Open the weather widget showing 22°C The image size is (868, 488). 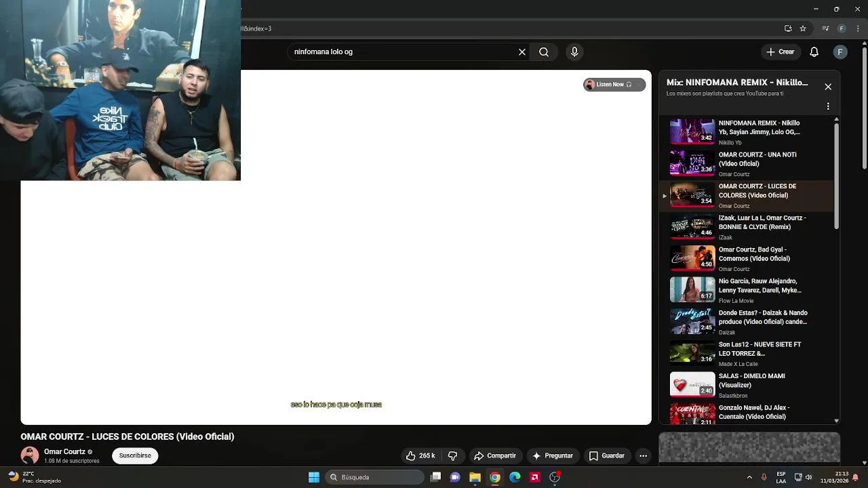tap(34, 477)
